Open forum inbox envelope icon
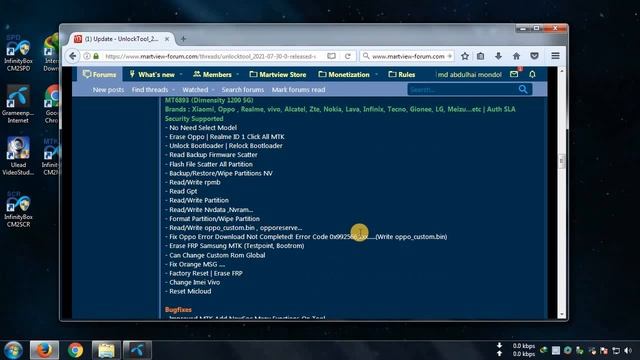The height and width of the screenshot is (360, 640). [x=514, y=74]
